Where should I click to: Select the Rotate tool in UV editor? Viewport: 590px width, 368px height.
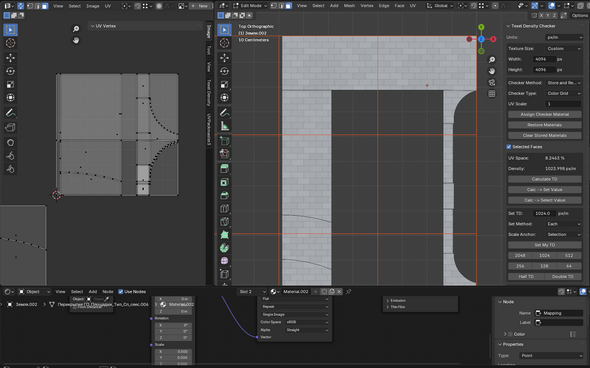tap(11, 71)
